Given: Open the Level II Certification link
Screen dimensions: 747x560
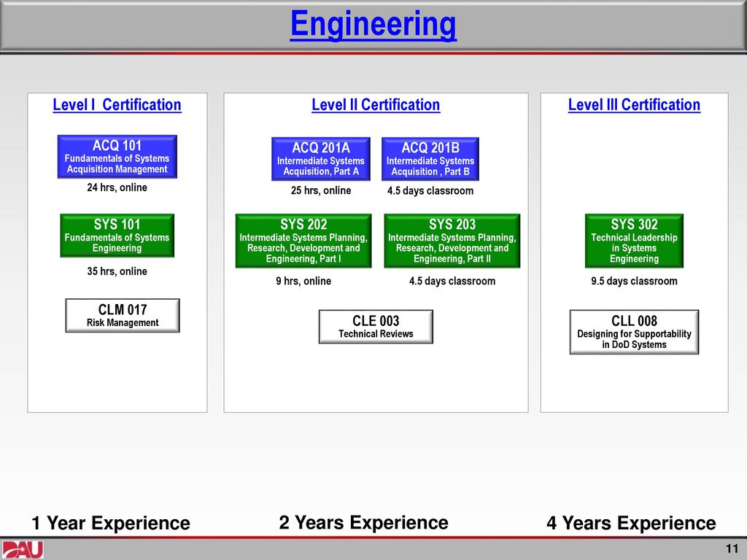Looking at the screenshot, I should point(376,104).
